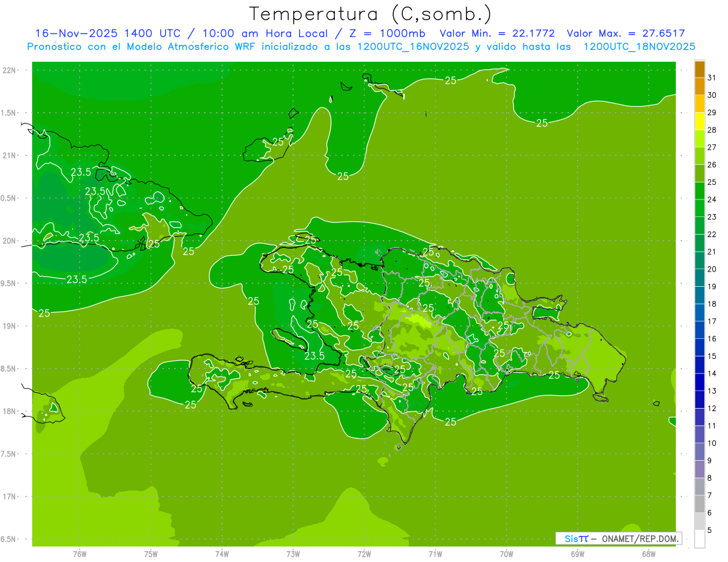The width and height of the screenshot is (728, 562).
Task: Select the 18N latitude axis label
Action: 9,411
